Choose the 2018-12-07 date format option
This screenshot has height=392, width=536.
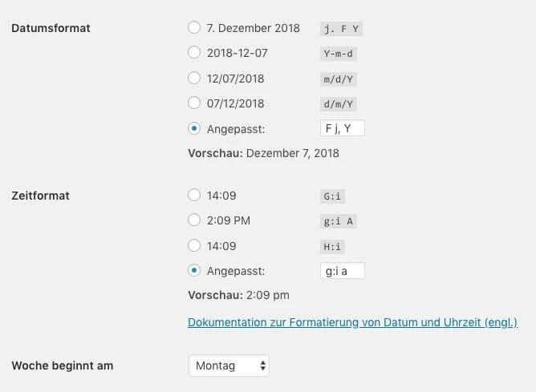(x=194, y=53)
